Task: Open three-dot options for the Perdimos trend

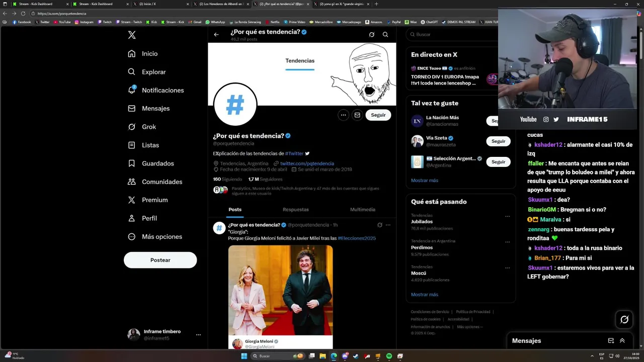Action: pos(507,242)
